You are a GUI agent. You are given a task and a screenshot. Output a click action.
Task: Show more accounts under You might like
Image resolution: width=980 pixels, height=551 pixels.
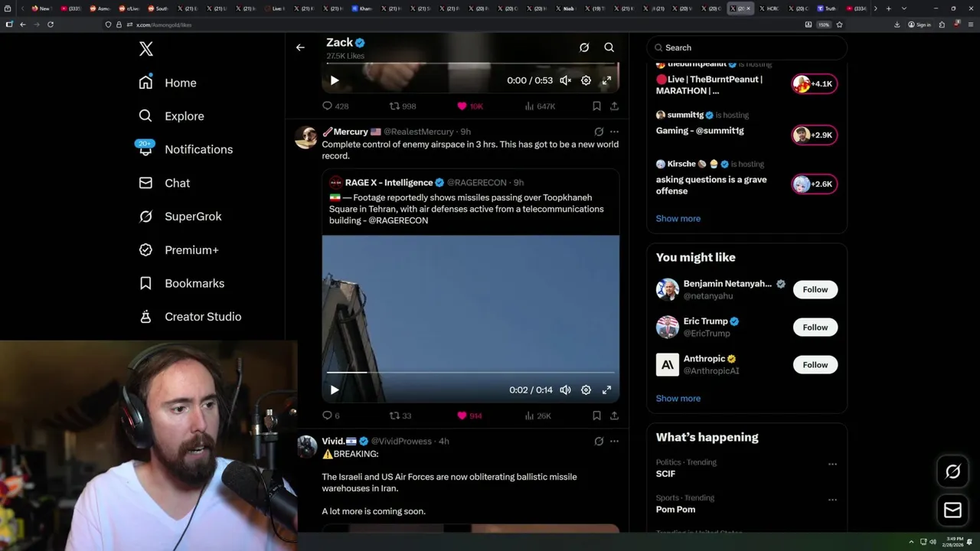(x=678, y=398)
